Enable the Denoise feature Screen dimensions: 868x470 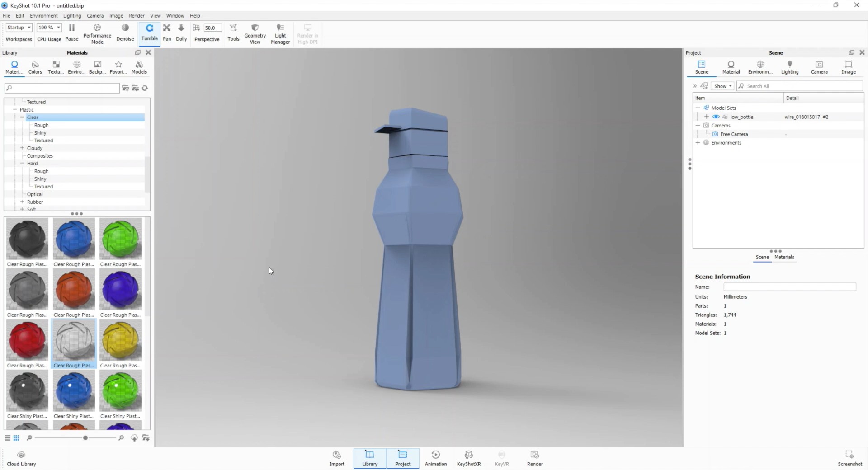(125, 32)
